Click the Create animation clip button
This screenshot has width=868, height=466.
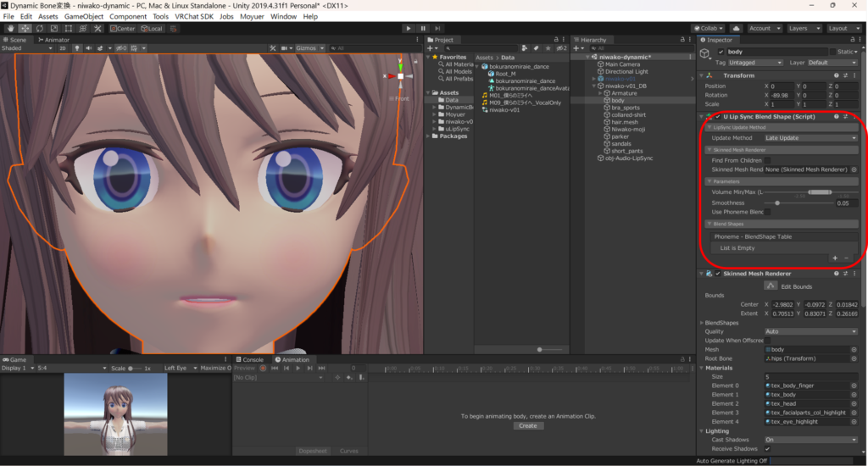pos(527,425)
